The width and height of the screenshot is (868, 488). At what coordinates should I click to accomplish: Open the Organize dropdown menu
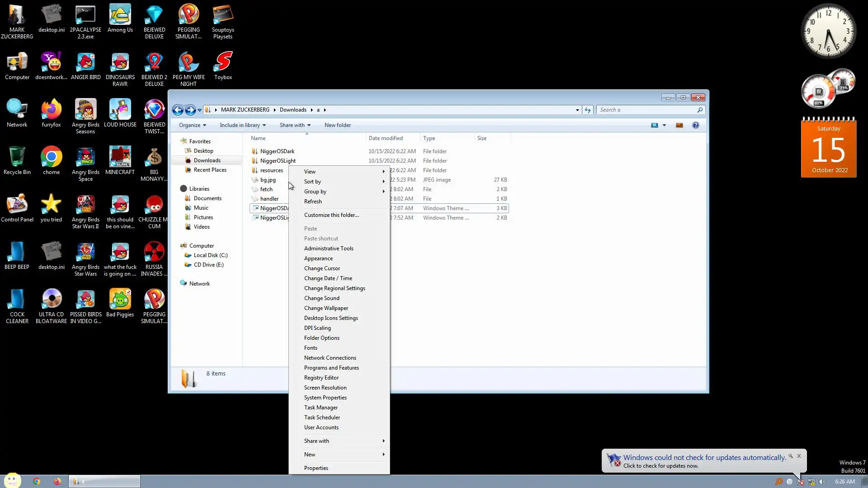tap(192, 125)
